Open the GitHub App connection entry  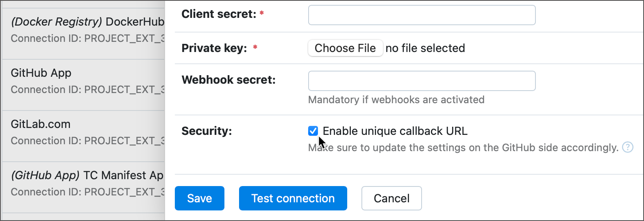87,81
